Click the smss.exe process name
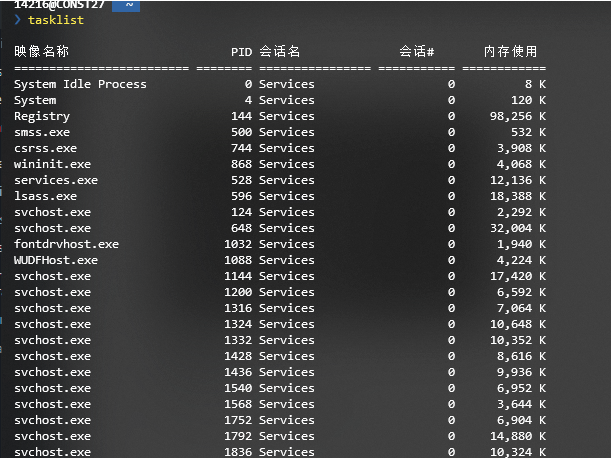611x458 pixels. pos(42,132)
